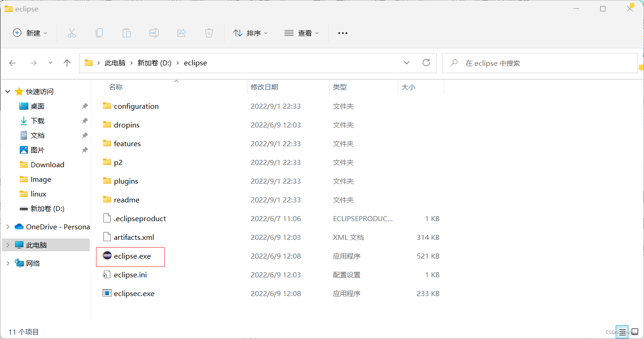The height and width of the screenshot is (339, 644).
Task: Click the 521 KB size value
Action: 428,256
